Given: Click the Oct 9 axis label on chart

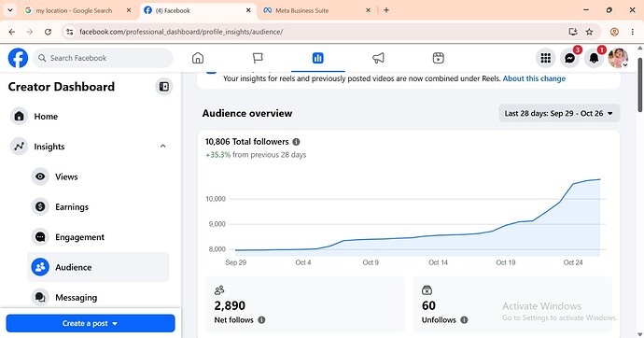Looking at the screenshot, I should point(371,262).
